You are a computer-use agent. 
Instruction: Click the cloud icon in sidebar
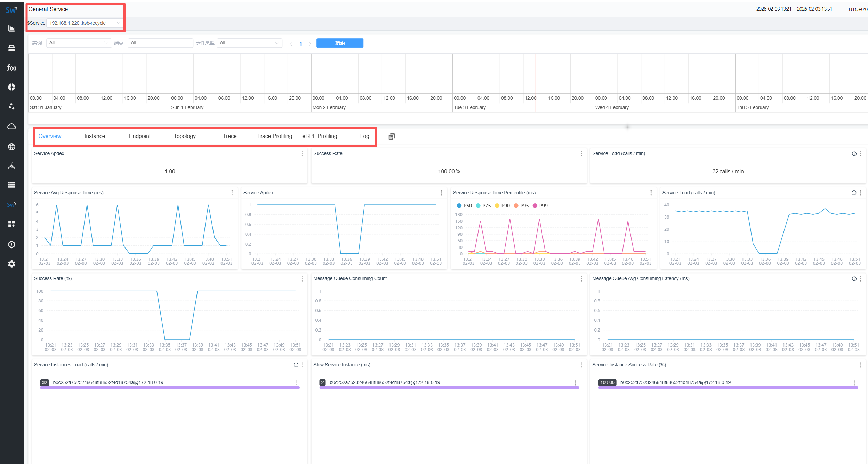pos(11,126)
